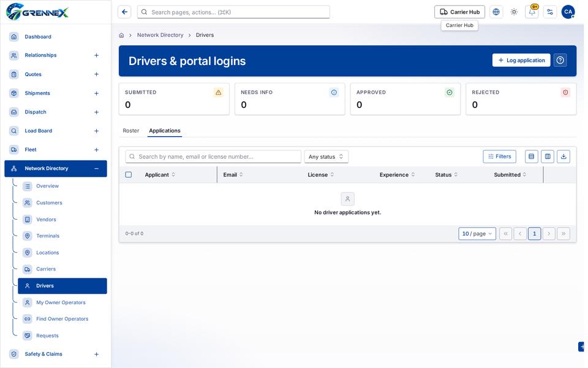Click the global search pages field
The height and width of the screenshot is (368, 588).
point(233,12)
